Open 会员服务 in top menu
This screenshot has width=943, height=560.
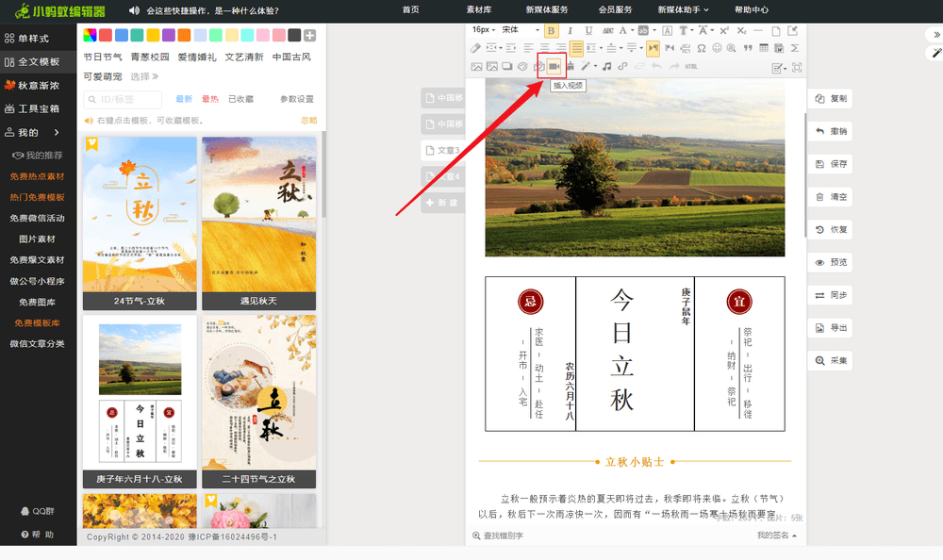click(x=615, y=9)
